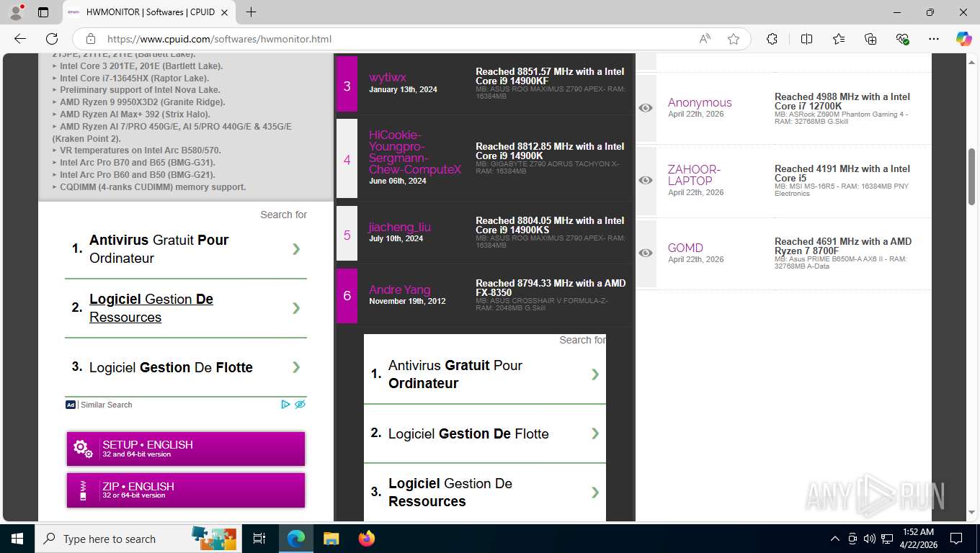
Task: Open volume control in system tray
Action: pyautogui.click(x=869, y=539)
